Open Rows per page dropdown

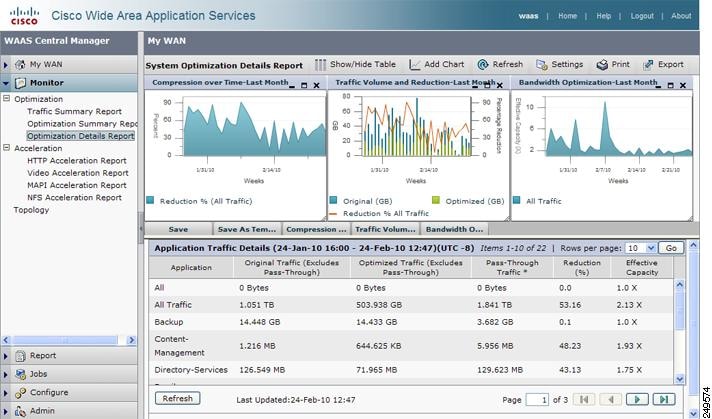(x=651, y=248)
